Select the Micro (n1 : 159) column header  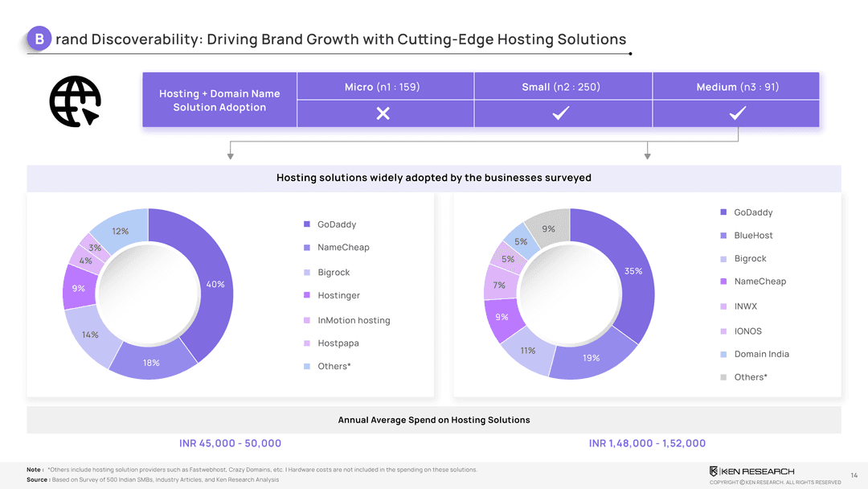coord(383,87)
